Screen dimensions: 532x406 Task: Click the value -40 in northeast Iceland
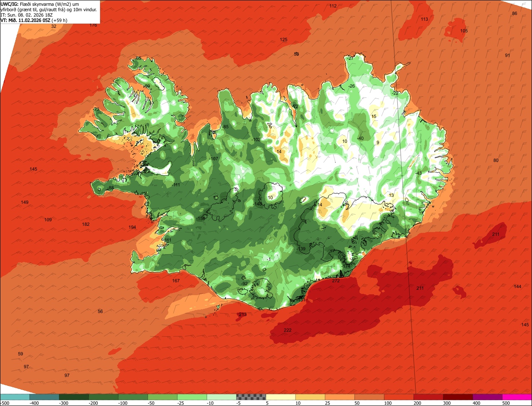[x=360, y=139]
